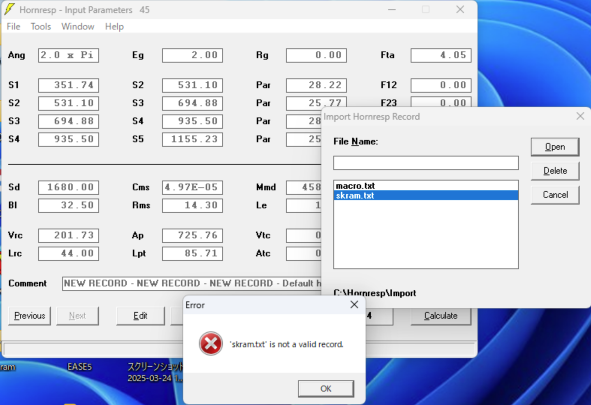Select macro.txt in the file list
This screenshot has width=591, height=405.
426,186
